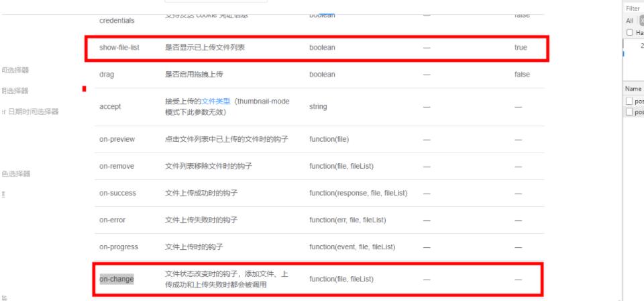Click the show-file-list parameter name

click(x=119, y=48)
